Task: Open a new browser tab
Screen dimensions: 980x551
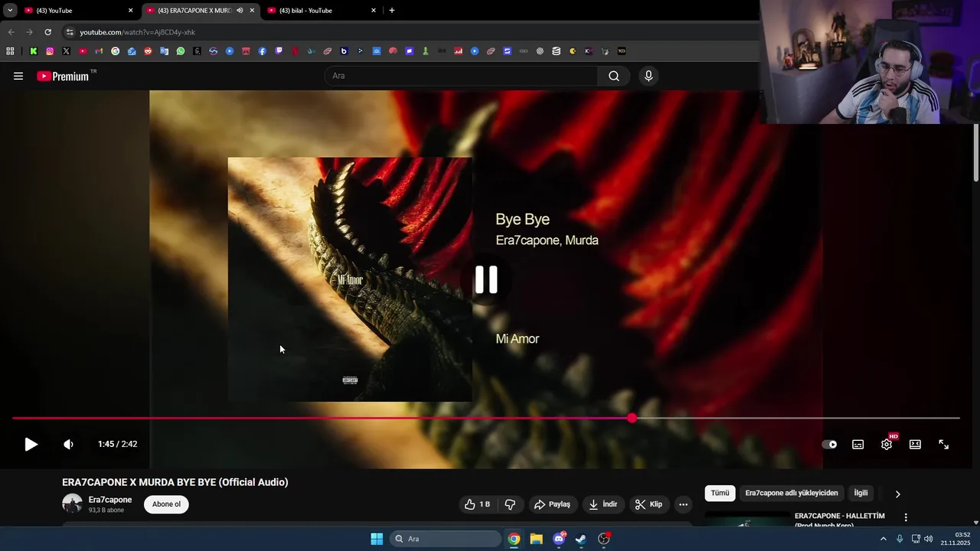Action: tap(392, 11)
